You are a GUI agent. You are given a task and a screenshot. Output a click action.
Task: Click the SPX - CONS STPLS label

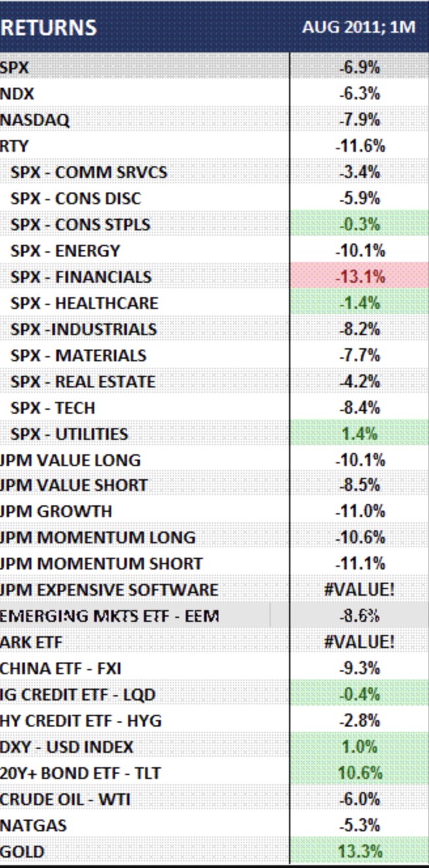(80, 225)
